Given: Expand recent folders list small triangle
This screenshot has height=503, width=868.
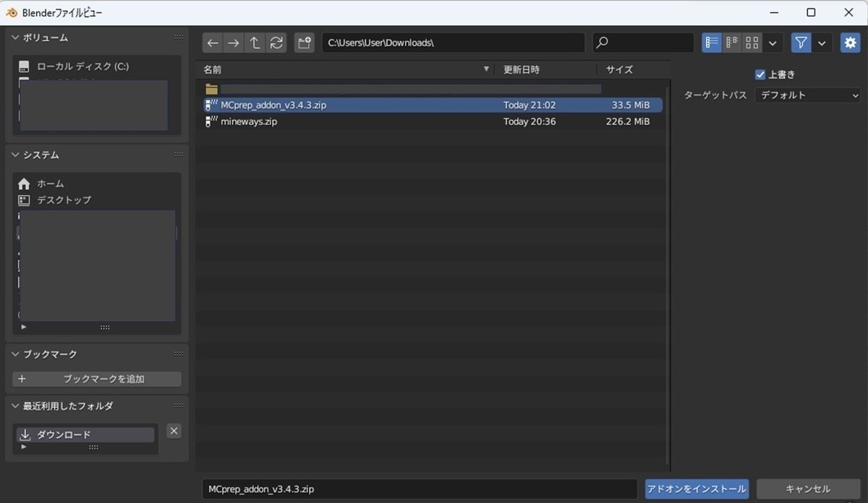Looking at the screenshot, I should coord(24,447).
